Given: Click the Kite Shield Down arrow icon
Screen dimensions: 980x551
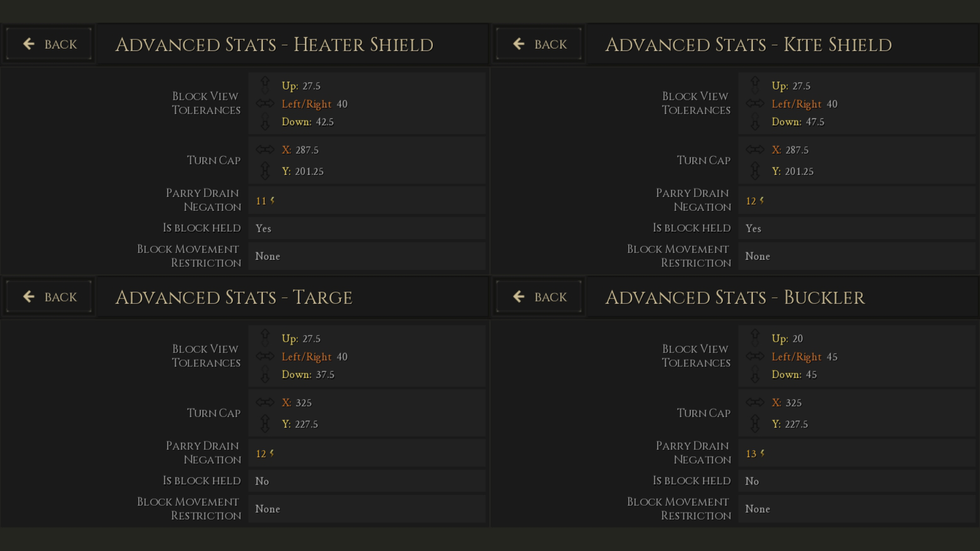Looking at the screenshot, I should point(755,122).
